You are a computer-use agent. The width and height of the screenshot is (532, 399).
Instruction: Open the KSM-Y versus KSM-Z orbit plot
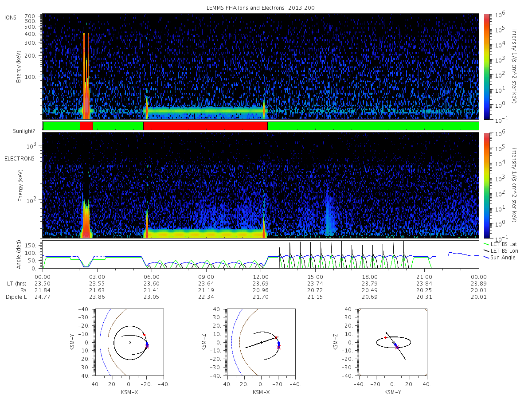point(393,342)
